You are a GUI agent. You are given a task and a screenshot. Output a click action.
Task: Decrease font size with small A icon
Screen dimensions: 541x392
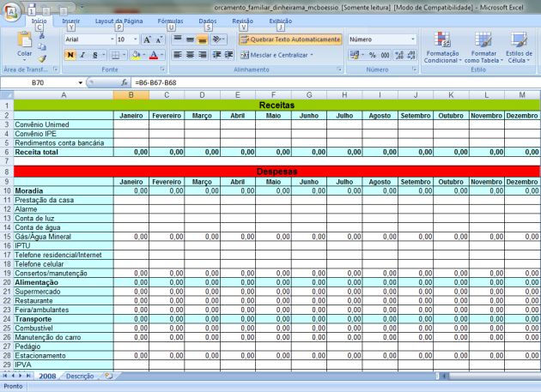(159, 39)
